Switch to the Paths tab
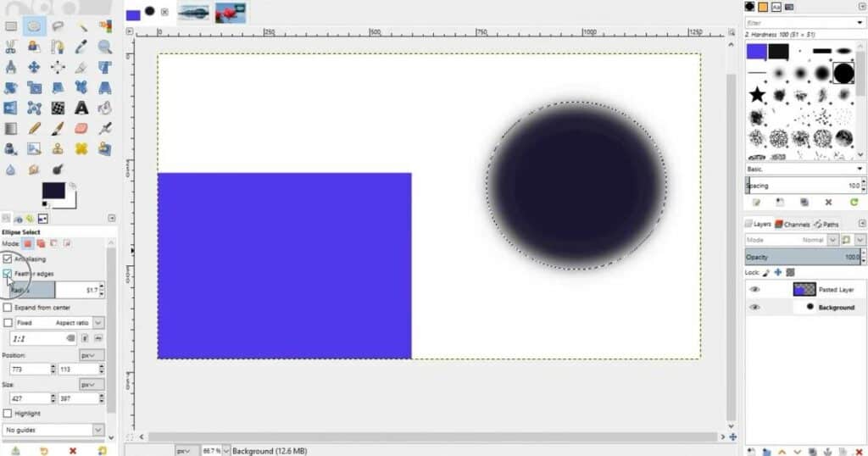The width and height of the screenshot is (868, 456). coord(826,224)
